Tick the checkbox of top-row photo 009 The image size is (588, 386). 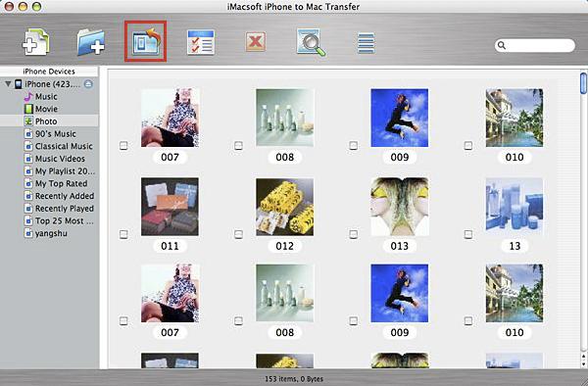(x=353, y=145)
